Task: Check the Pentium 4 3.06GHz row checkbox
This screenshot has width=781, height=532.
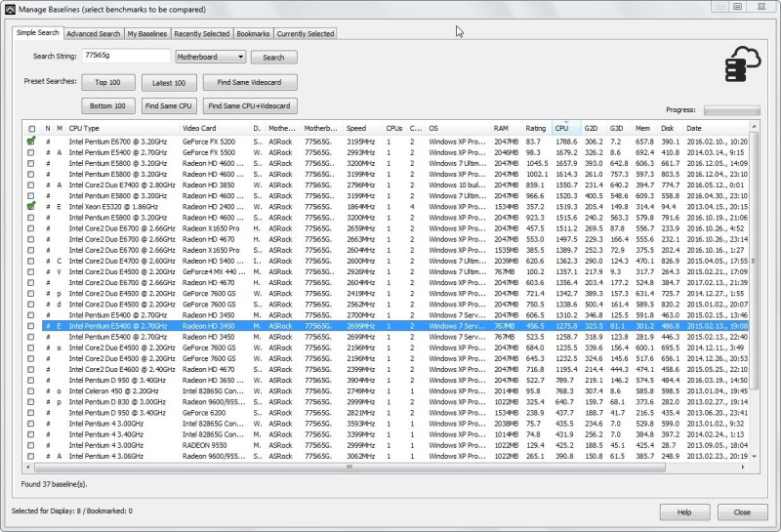Action: click(x=31, y=456)
